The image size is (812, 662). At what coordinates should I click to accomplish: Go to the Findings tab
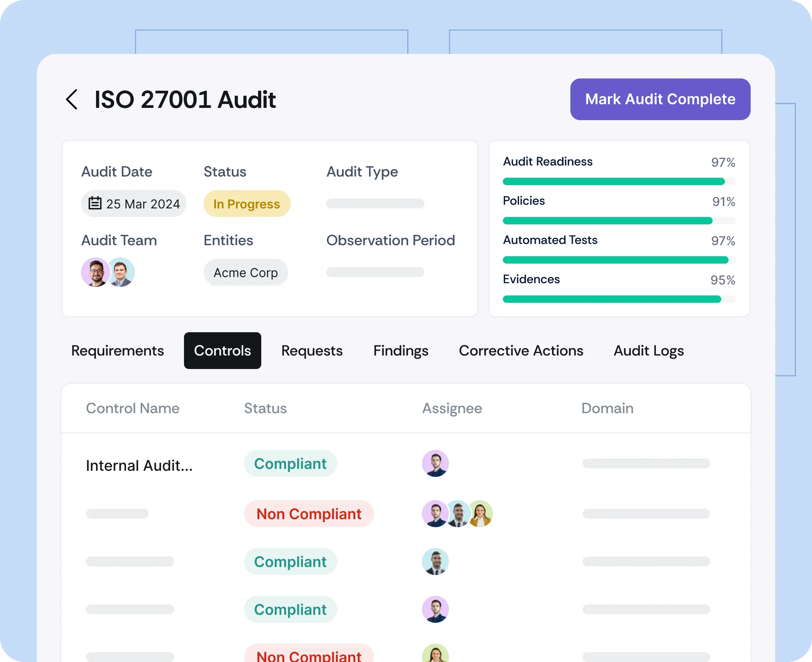[400, 351]
